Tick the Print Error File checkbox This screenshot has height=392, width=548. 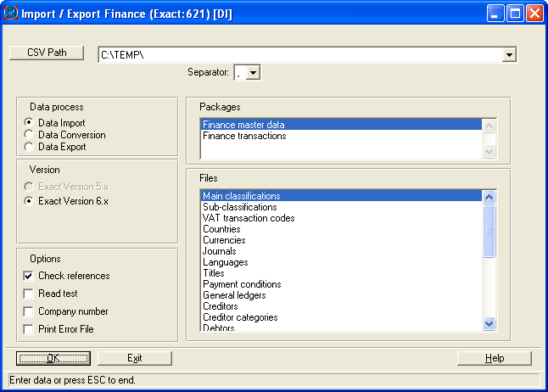click(29, 329)
